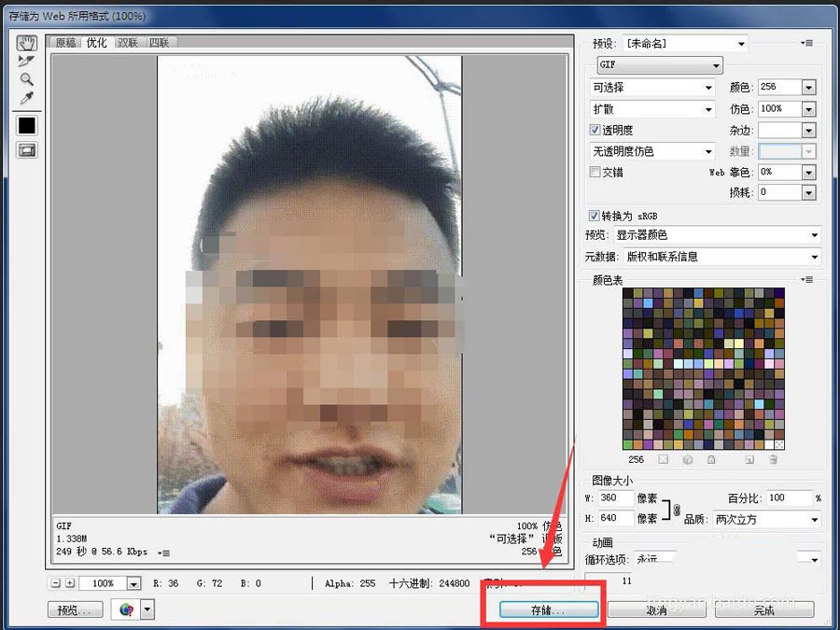The height and width of the screenshot is (630, 840).
Task: Delete selected color using trash icon in color table
Action: [773, 459]
